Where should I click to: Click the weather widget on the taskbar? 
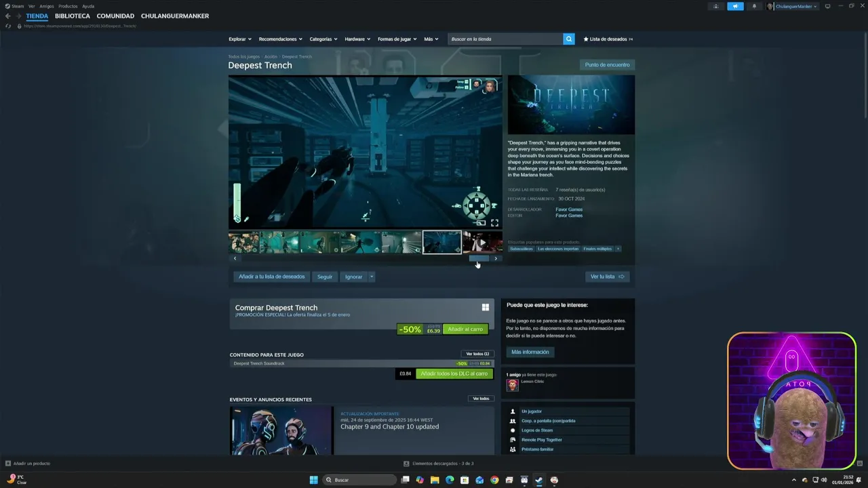tap(17, 479)
